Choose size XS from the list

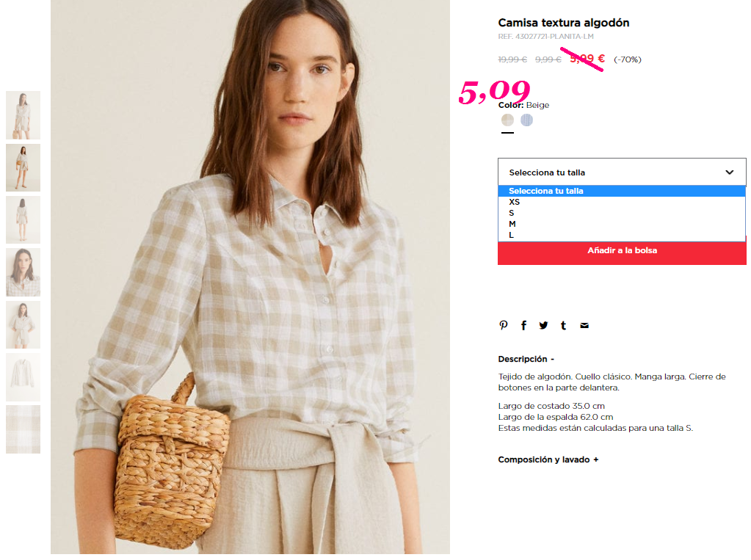coord(622,202)
